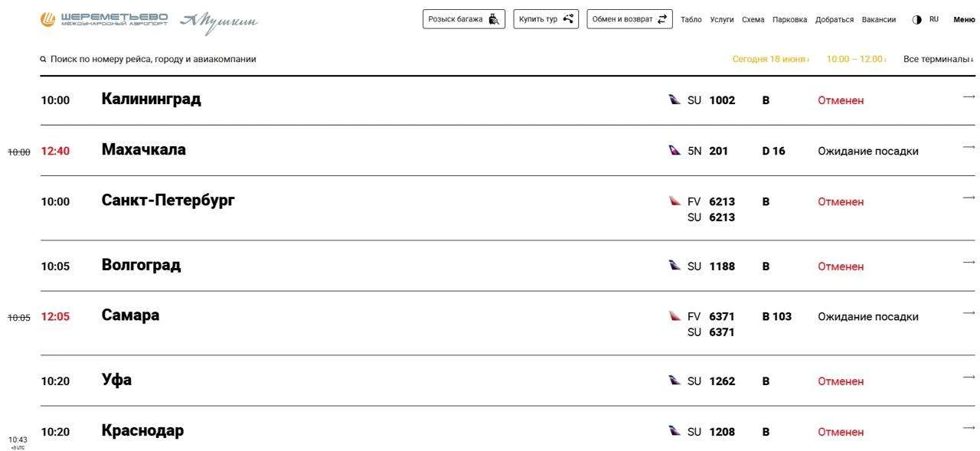This screenshot has height=451, width=980.
Task: Click the Pushkin signature logo
Action: click(x=219, y=22)
